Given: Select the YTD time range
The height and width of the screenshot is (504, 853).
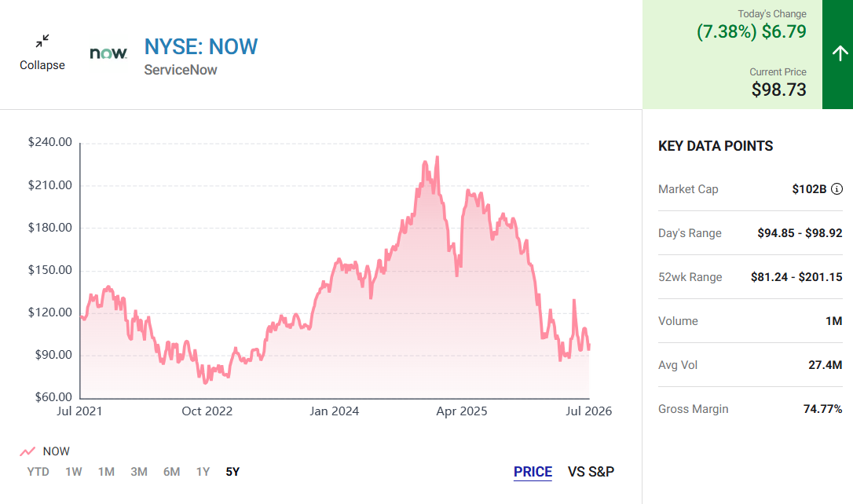Looking at the screenshot, I should pos(38,471).
